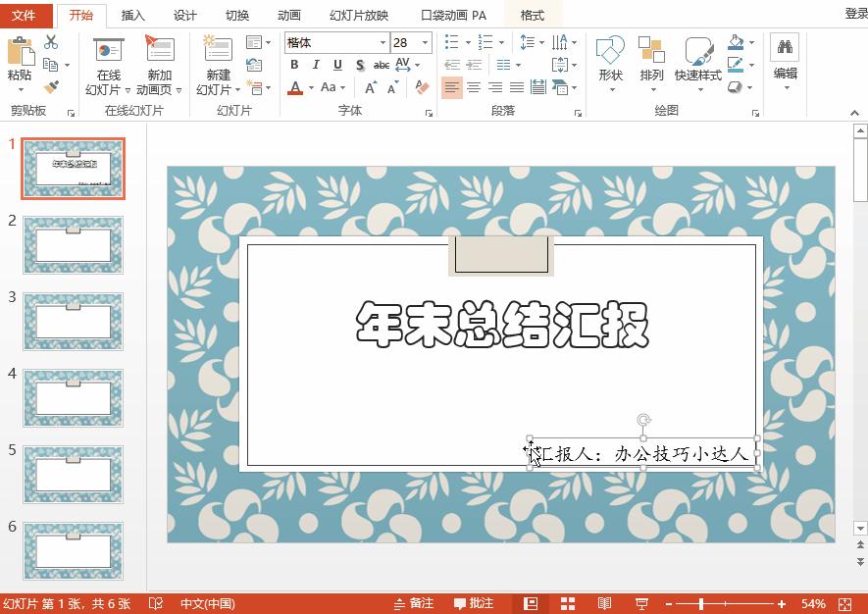Toggle bold formatting on selected text

[293, 65]
